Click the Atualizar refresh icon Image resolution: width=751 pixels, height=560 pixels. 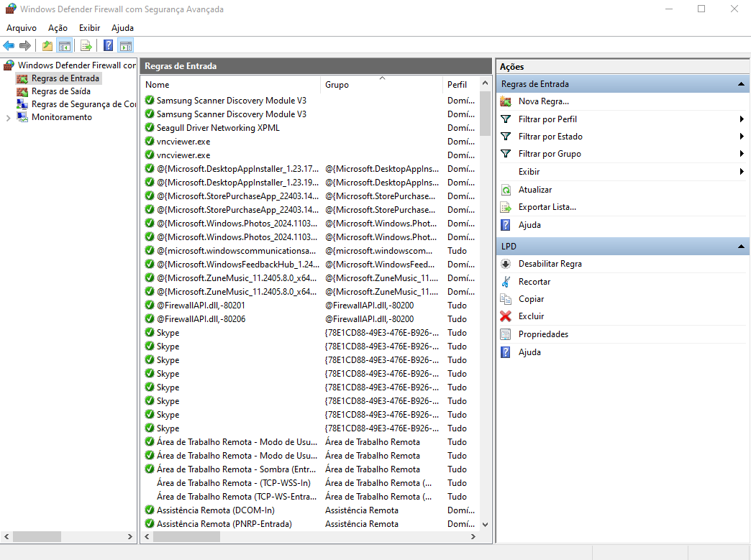click(x=506, y=190)
